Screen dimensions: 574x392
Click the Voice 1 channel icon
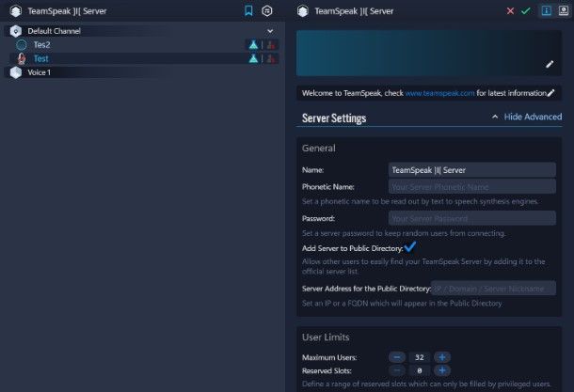16,72
